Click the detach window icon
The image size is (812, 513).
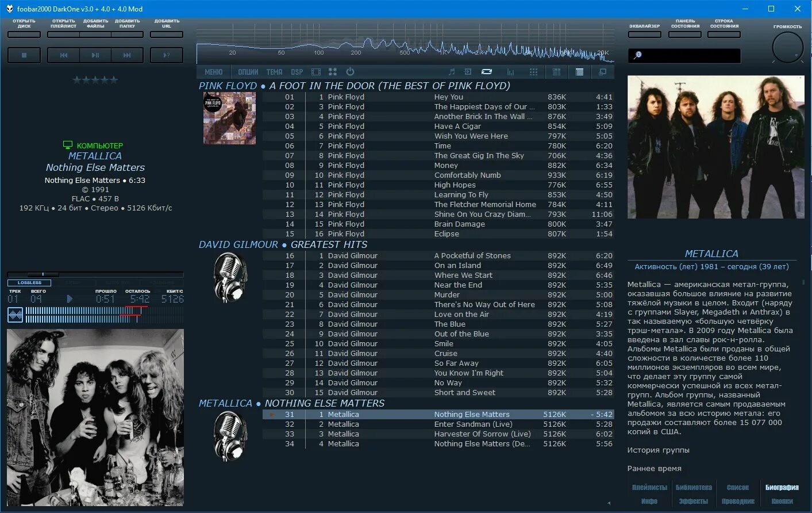(x=602, y=72)
